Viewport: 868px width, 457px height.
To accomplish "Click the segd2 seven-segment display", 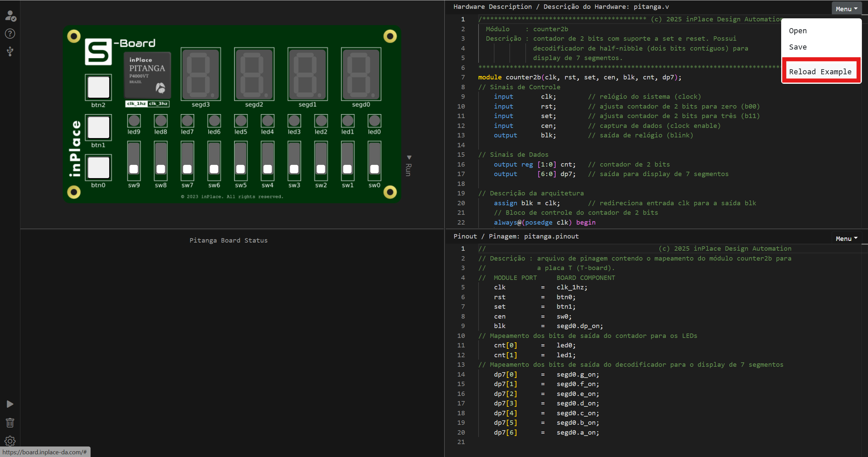I will coord(254,74).
